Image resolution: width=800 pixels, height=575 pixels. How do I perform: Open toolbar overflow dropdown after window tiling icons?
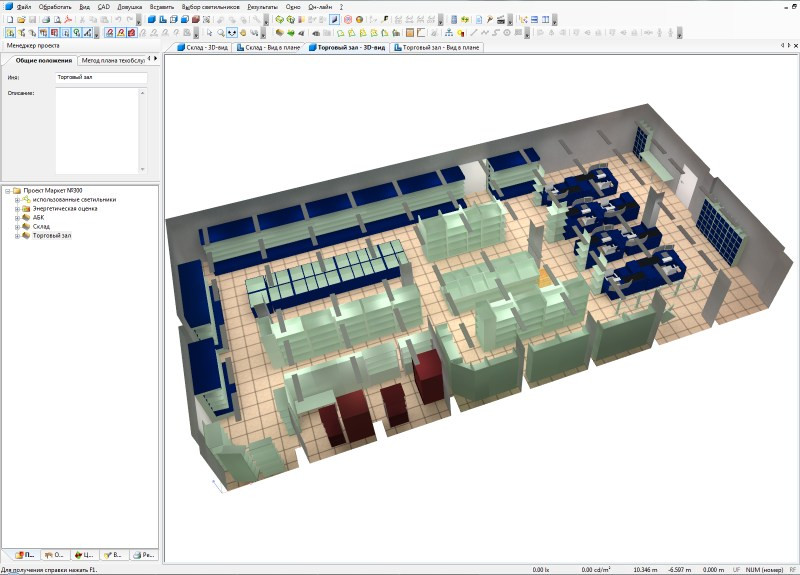click(555, 19)
